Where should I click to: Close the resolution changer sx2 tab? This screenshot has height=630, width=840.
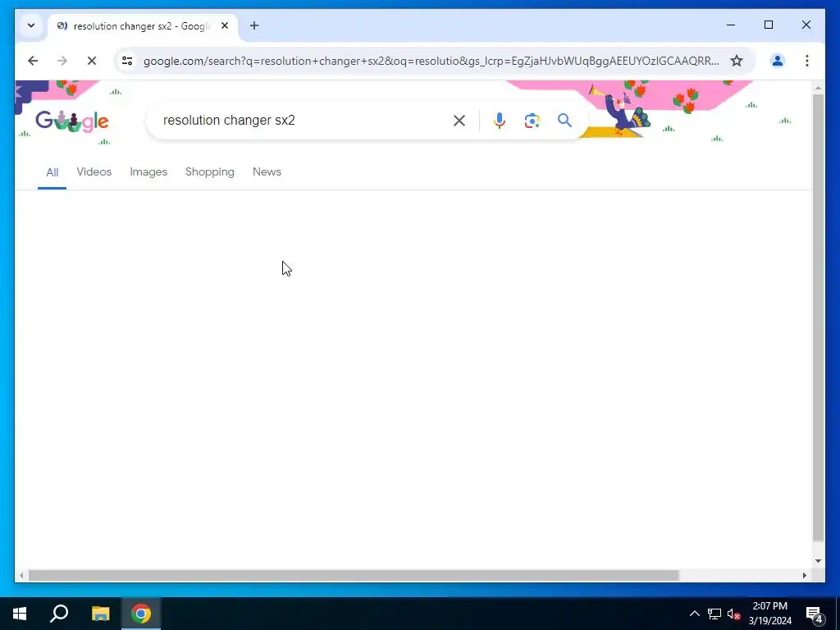pos(225,25)
